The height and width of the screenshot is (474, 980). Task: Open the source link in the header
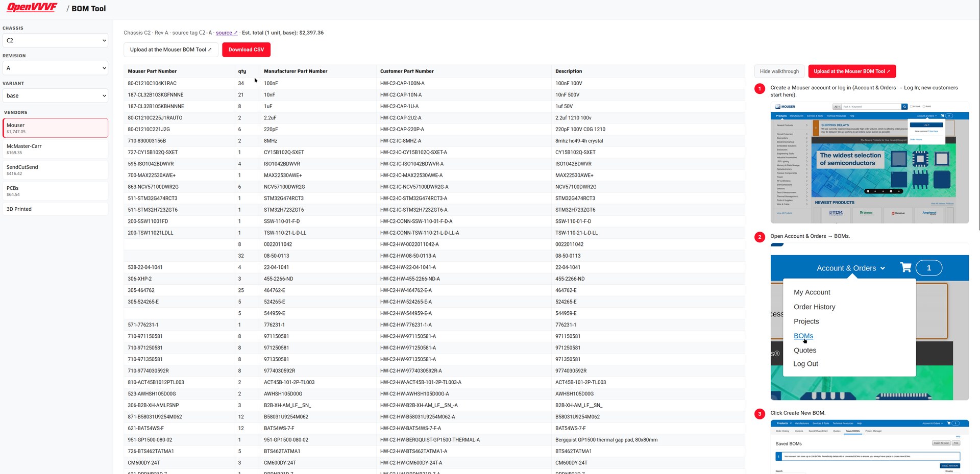227,33
